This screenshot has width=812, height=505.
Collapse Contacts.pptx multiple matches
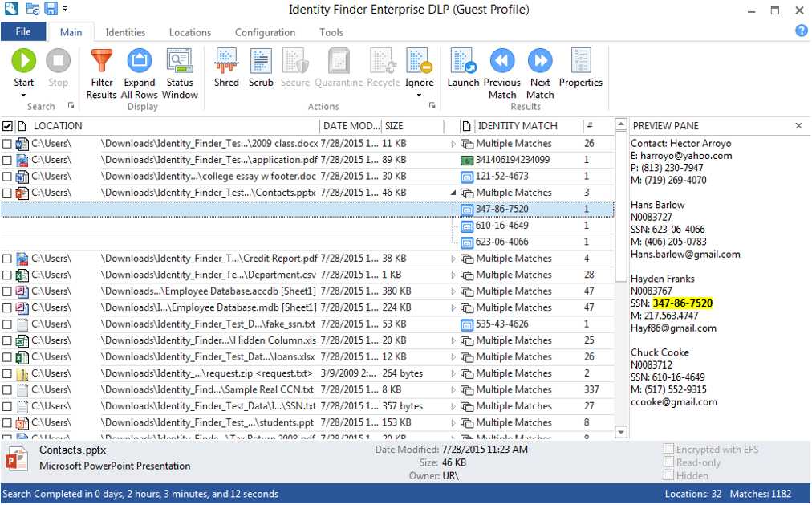click(453, 193)
